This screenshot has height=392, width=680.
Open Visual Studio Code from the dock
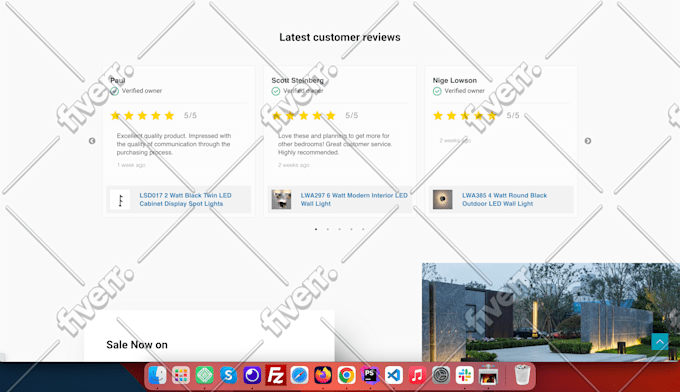coord(394,375)
